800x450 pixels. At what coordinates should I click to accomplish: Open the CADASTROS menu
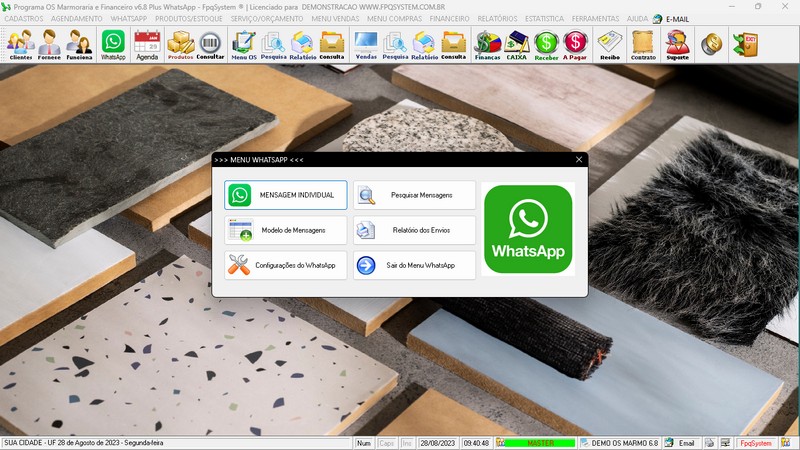click(23, 19)
